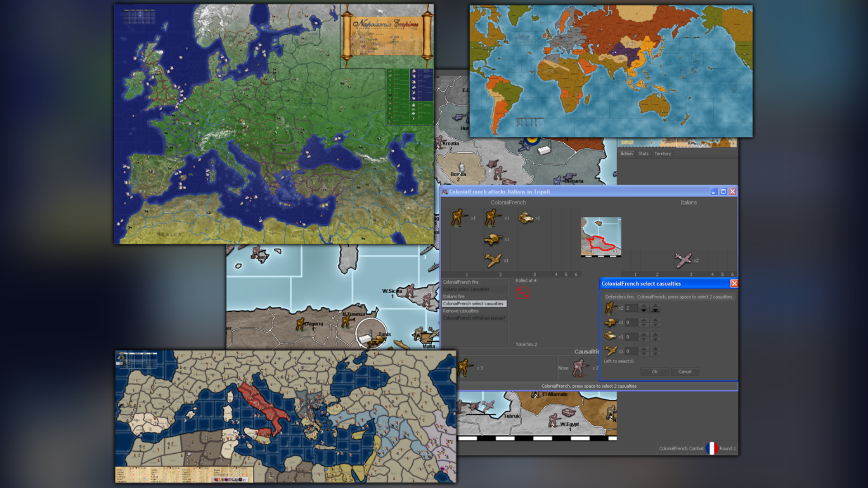The width and height of the screenshot is (868, 488).
Task: Click the ColonialFrench infantry unit in dice column 1
Action: tap(458, 217)
